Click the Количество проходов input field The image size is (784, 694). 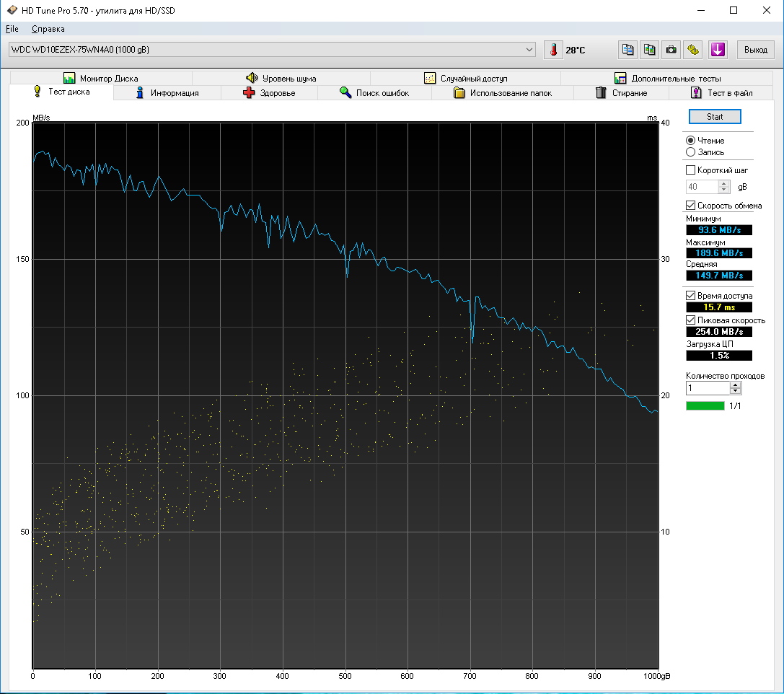[x=708, y=388]
